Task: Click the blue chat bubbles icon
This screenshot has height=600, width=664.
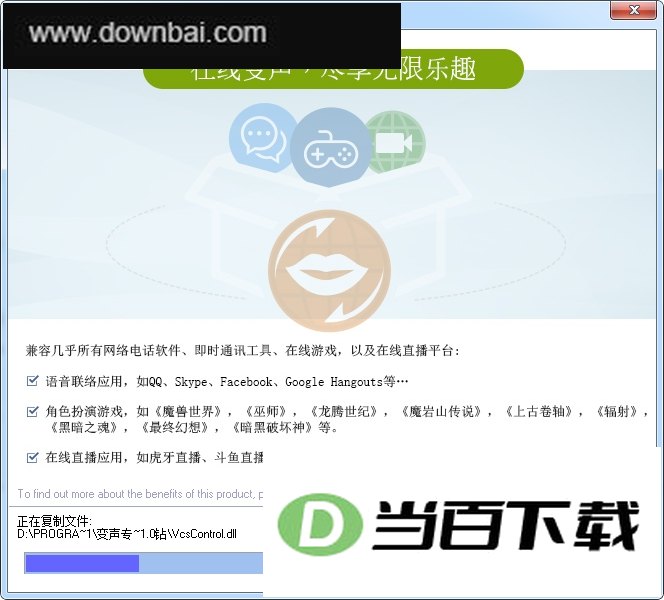Action: 261,138
